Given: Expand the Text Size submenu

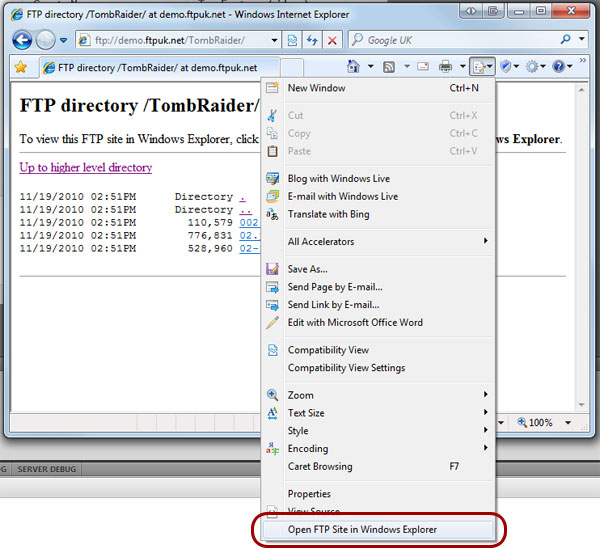Looking at the screenshot, I should click(x=379, y=413).
